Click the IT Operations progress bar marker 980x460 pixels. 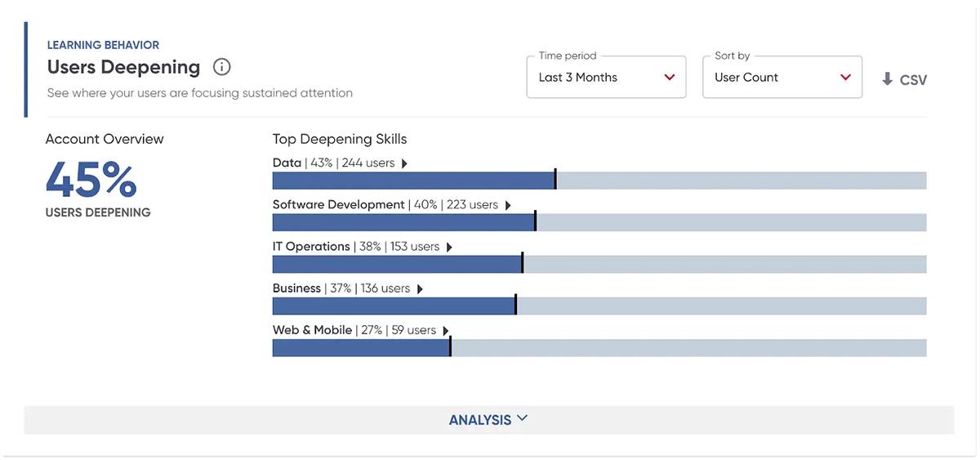click(522, 263)
